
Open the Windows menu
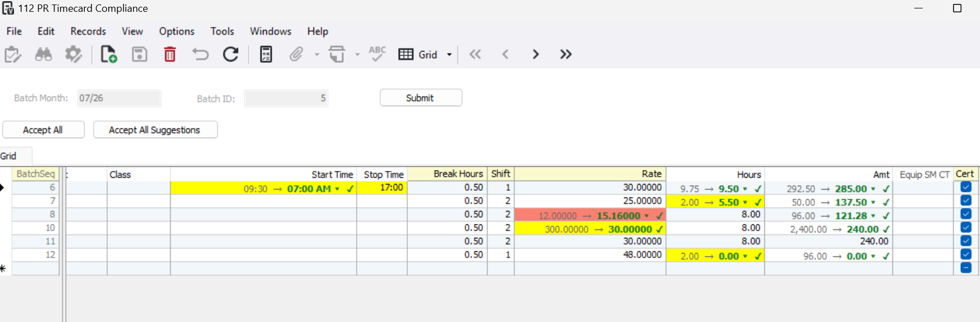tap(271, 31)
